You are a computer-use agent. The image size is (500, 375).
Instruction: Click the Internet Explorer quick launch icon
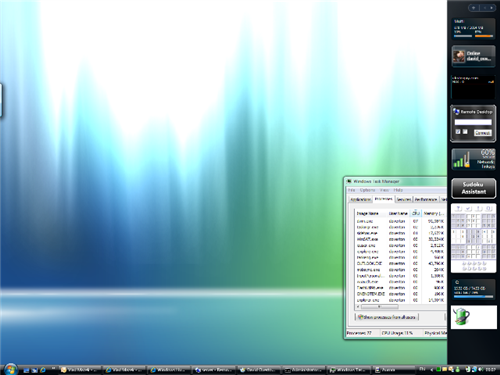pyautogui.click(x=43, y=370)
